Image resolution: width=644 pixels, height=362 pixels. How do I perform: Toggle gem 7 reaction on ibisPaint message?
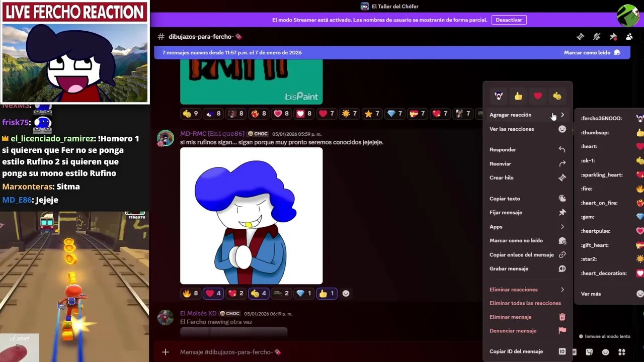[394, 114]
